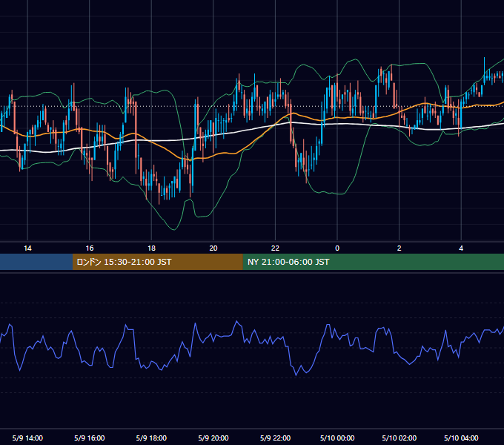Click the 5/10 04:00 time label
This screenshot has height=445, width=504.
461,438
